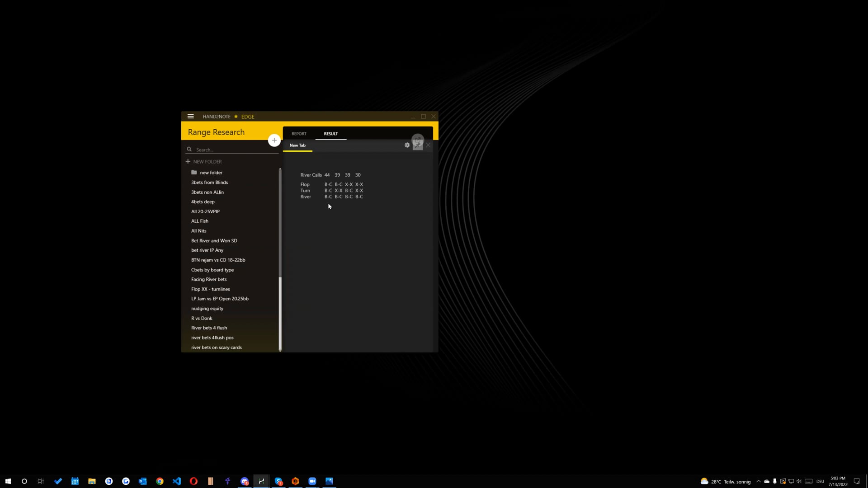868x488 pixels.
Task: Select '3bets non ALin' research
Action: point(207,192)
